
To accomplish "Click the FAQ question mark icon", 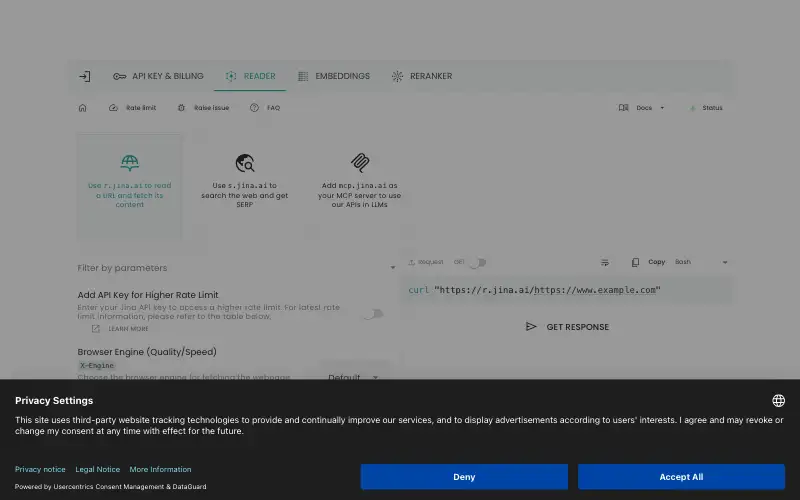I will (x=254, y=108).
